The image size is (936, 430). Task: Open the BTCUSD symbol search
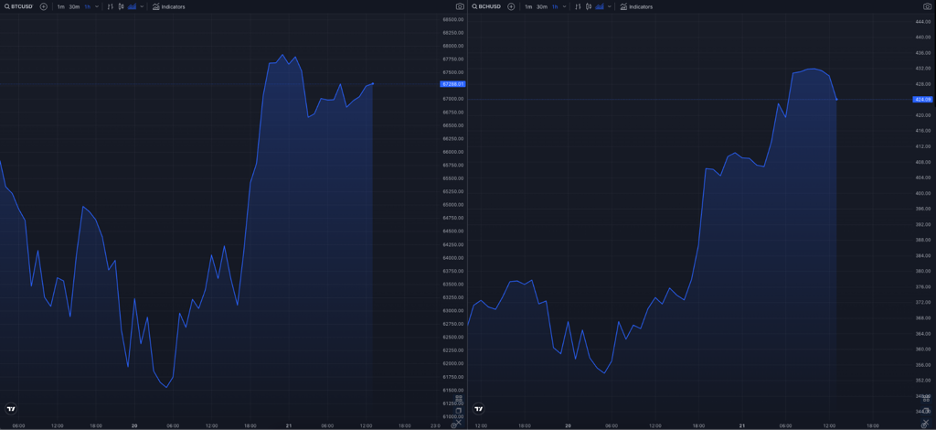[x=18, y=7]
